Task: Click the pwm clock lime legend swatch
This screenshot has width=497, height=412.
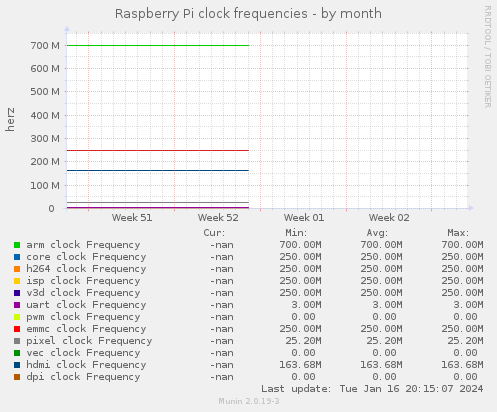Action: click(17, 317)
